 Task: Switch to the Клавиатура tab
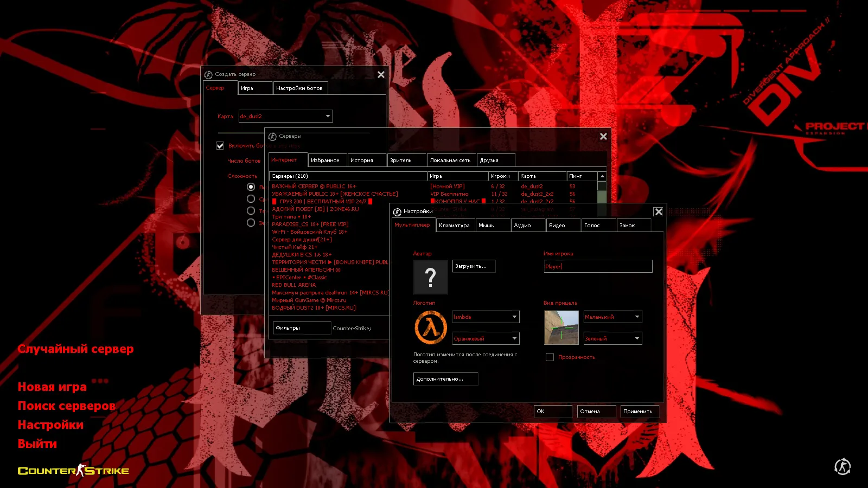(455, 226)
